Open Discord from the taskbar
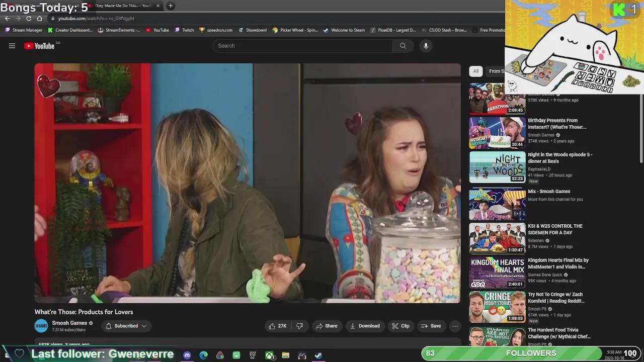 (187, 355)
